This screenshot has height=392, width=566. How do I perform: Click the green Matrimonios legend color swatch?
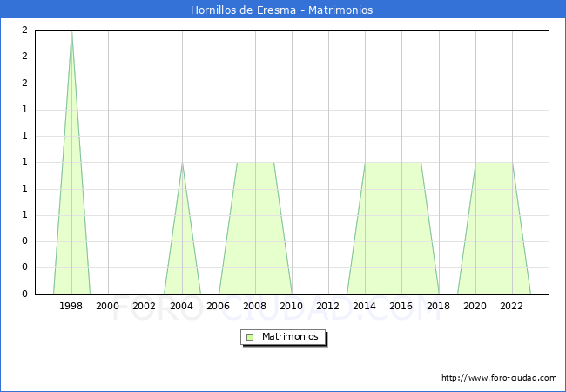pyautogui.click(x=250, y=337)
